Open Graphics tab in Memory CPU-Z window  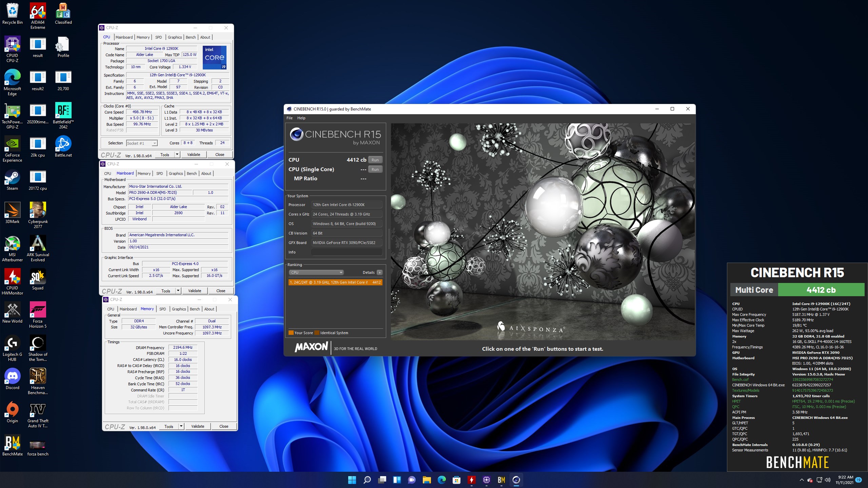point(179,309)
